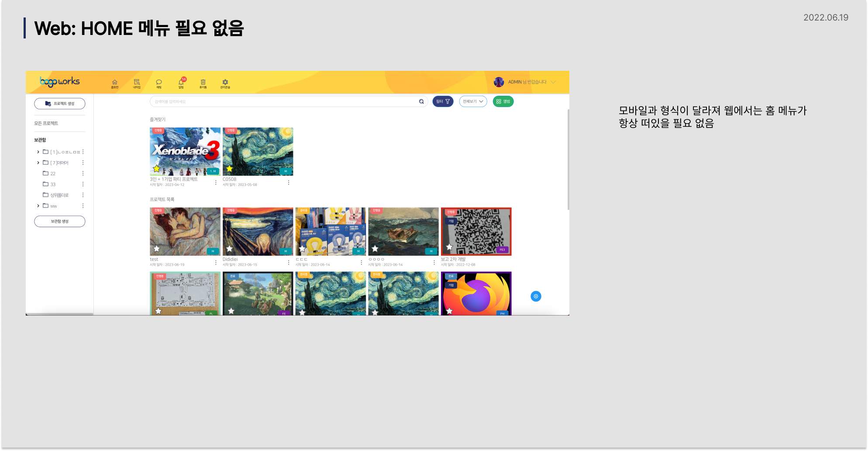Viewport: 868px width, 451px height.
Task: Expand the [7]마아어 folder
Action: point(38,163)
